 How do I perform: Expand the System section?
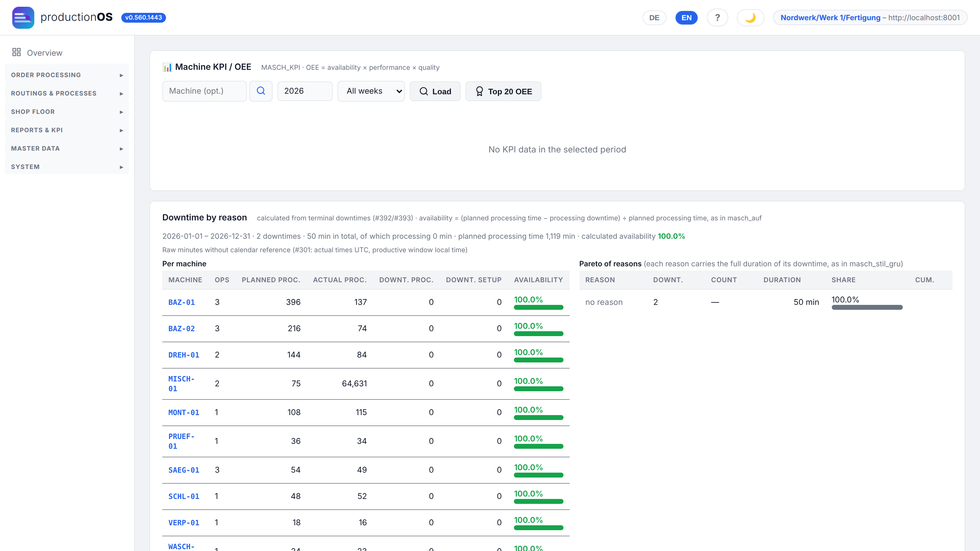67,167
